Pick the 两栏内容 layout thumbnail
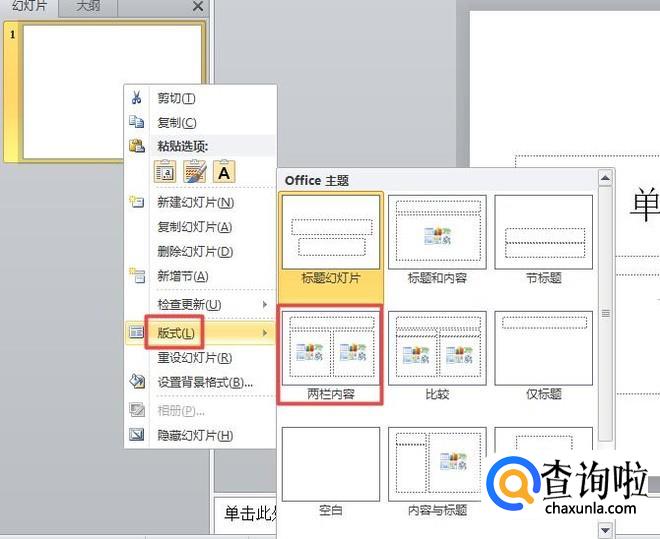This screenshot has height=539, width=660. point(331,356)
